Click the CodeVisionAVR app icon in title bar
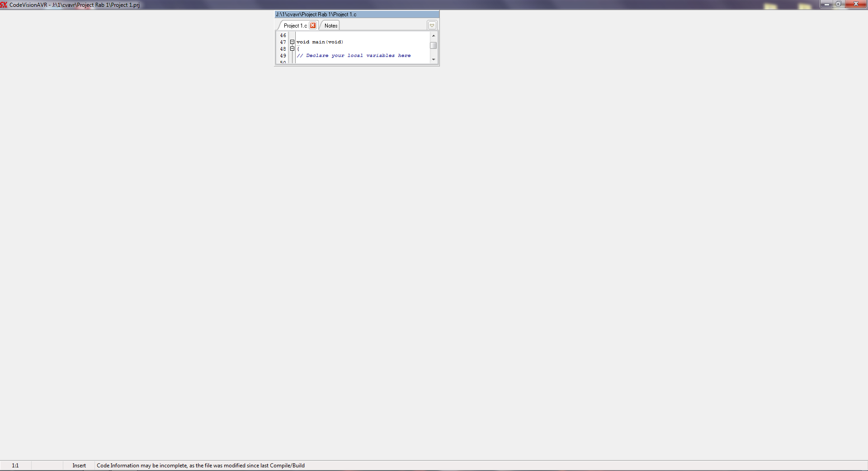 tap(4, 5)
